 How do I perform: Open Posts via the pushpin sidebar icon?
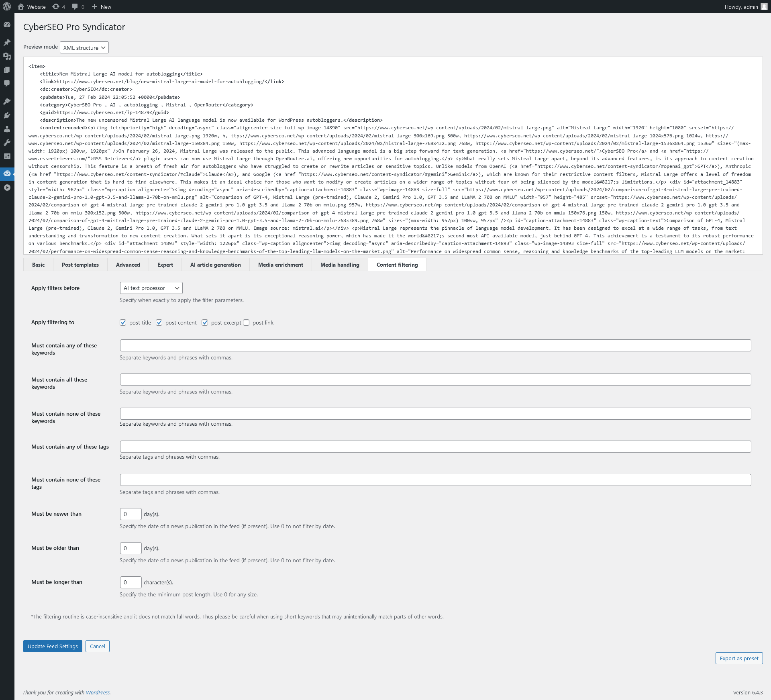[7, 43]
